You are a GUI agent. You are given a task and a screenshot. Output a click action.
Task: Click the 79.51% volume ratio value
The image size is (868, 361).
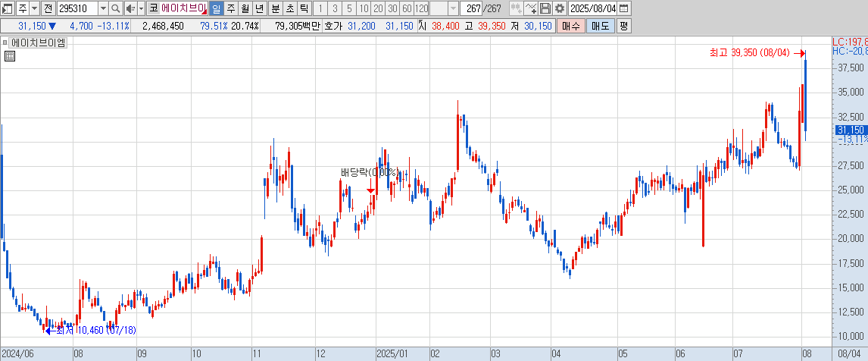(x=214, y=26)
